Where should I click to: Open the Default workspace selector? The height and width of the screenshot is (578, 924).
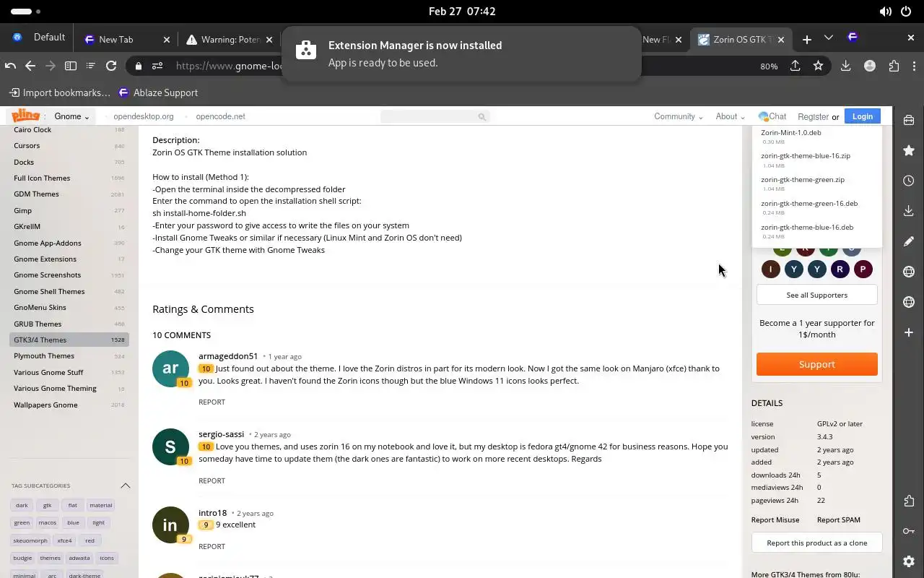(x=39, y=38)
